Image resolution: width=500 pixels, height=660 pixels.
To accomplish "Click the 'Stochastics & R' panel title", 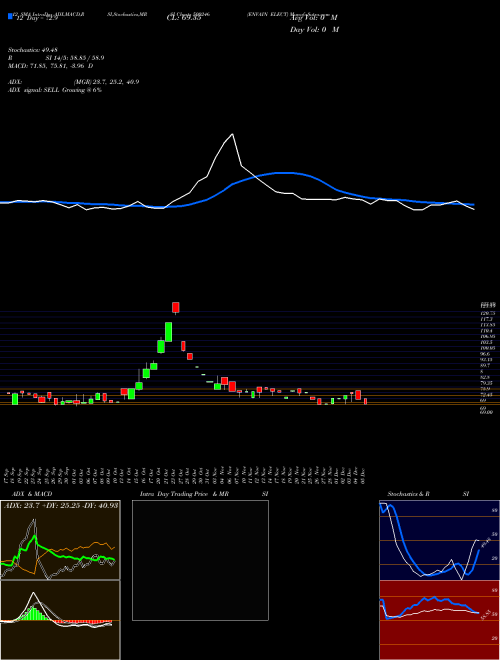I will [409, 494].
